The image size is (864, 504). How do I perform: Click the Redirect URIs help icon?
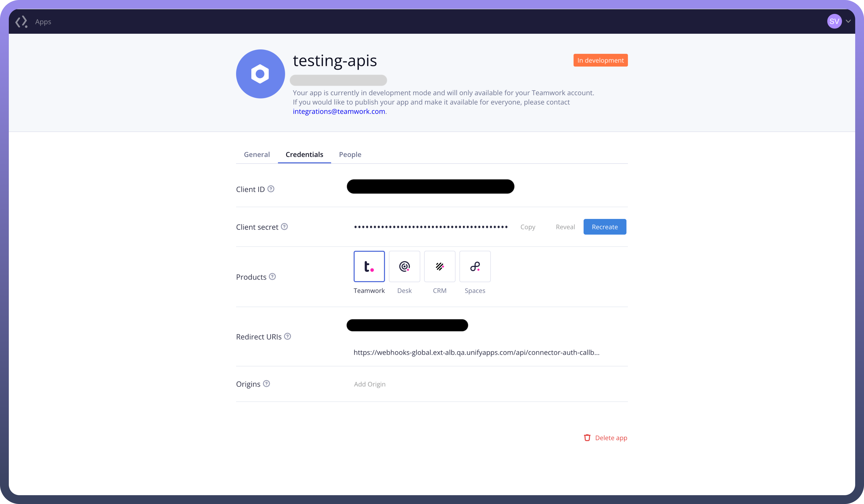click(x=288, y=336)
